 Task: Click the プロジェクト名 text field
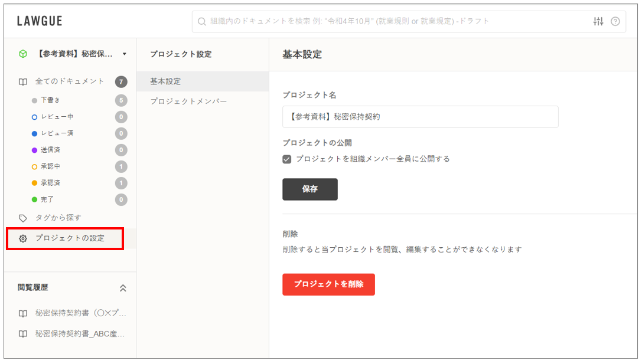click(420, 117)
